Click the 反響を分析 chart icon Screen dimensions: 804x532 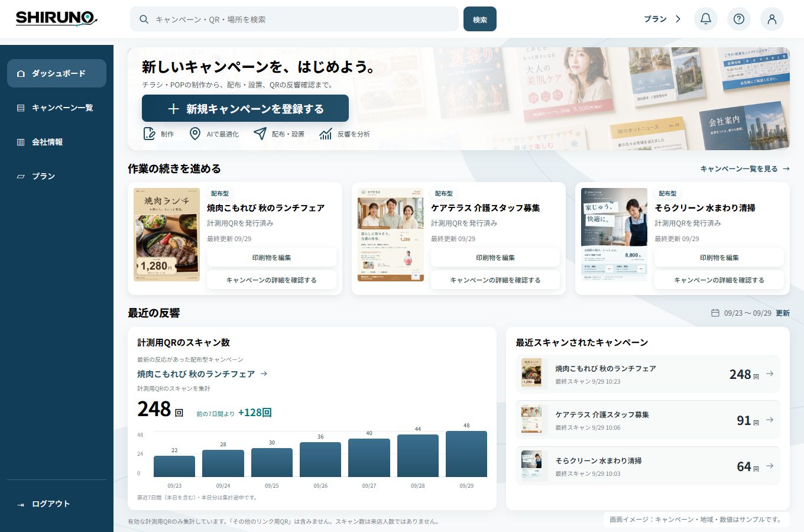tap(325, 134)
